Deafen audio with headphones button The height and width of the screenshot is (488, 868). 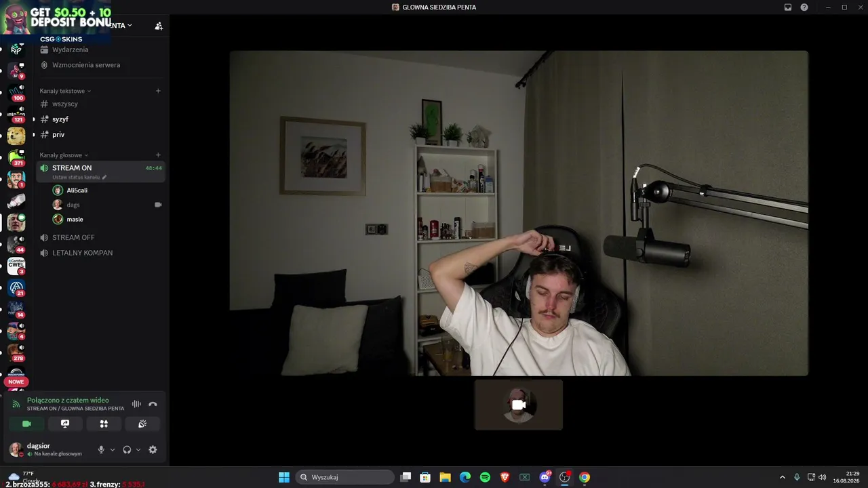[127, 449]
